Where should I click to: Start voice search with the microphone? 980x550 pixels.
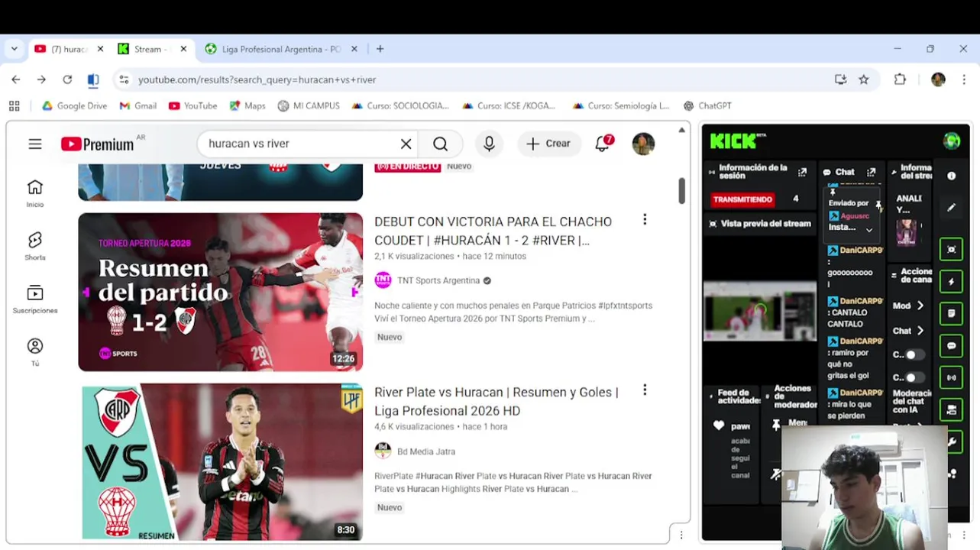(489, 144)
